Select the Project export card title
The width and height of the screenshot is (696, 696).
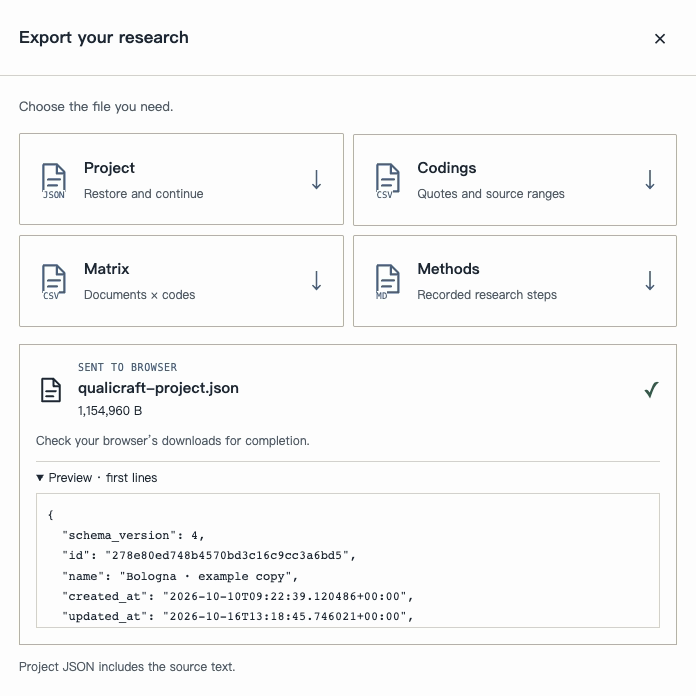click(x=109, y=168)
